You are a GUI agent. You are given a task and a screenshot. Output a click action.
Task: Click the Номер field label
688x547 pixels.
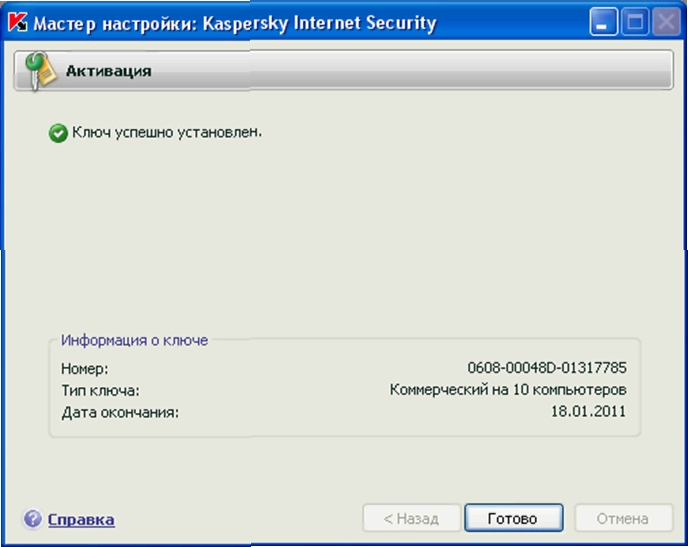84,369
